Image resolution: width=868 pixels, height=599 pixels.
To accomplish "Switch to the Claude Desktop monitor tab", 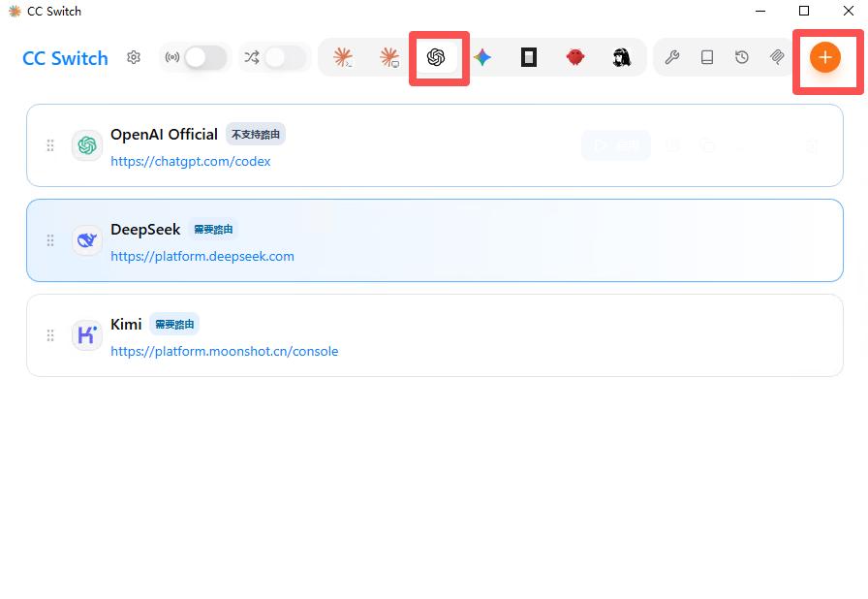I will tap(389, 57).
